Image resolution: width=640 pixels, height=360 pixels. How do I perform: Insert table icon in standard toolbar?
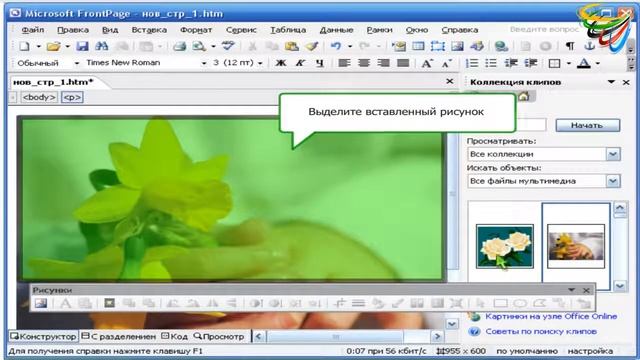[x=418, y=46]
